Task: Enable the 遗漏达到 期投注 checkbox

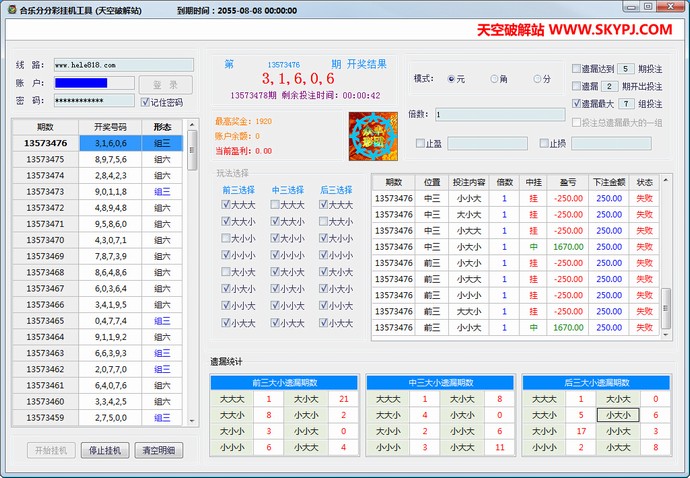Action: coord(577,69)
